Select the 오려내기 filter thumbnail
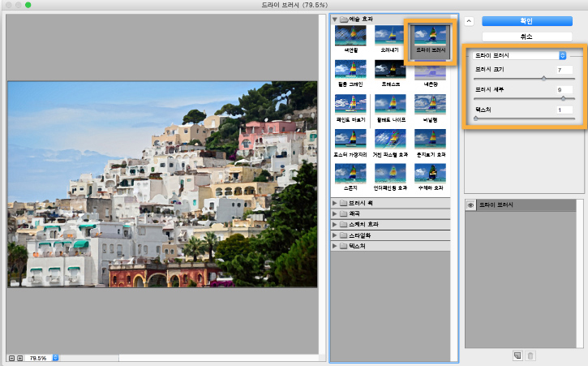 [390, 35]
